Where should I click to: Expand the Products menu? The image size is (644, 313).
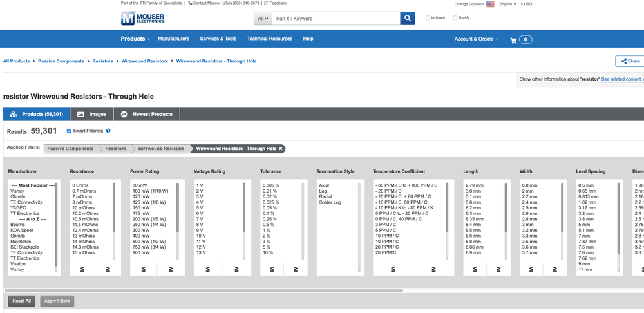(135, 39)
